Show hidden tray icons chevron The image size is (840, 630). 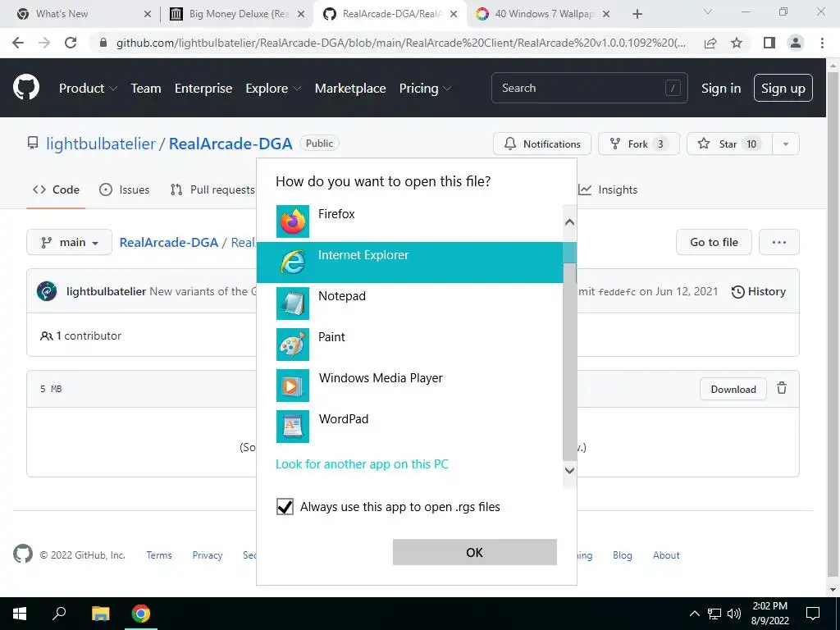pyautogui.click(x=694, y=614)
